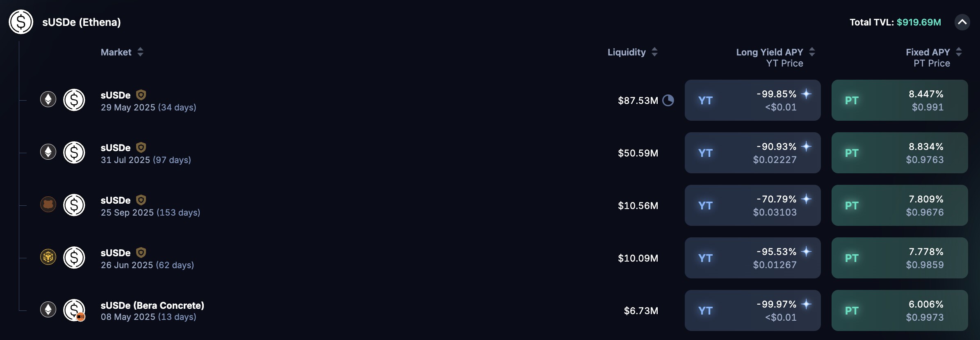Click the shield badge on 25 Sep sUSDe
The image size is (980, 340).
(141, 200)
